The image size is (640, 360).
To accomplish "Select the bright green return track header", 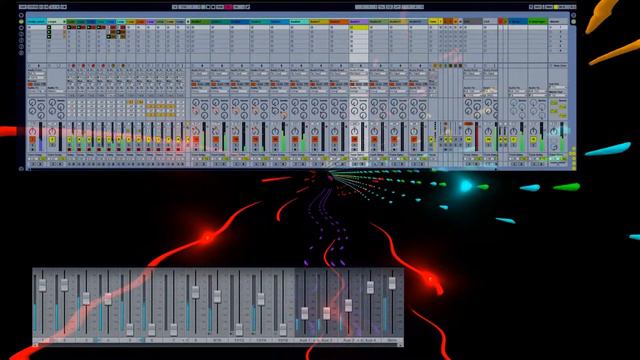I will tap(538, 21).
